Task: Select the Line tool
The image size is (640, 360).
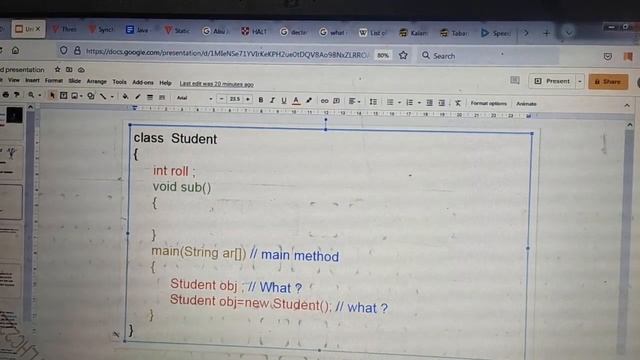Action: tap(103, 96)
